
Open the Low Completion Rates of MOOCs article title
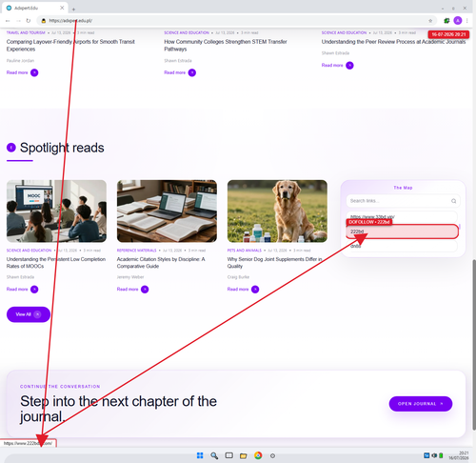tap(56, 263)
